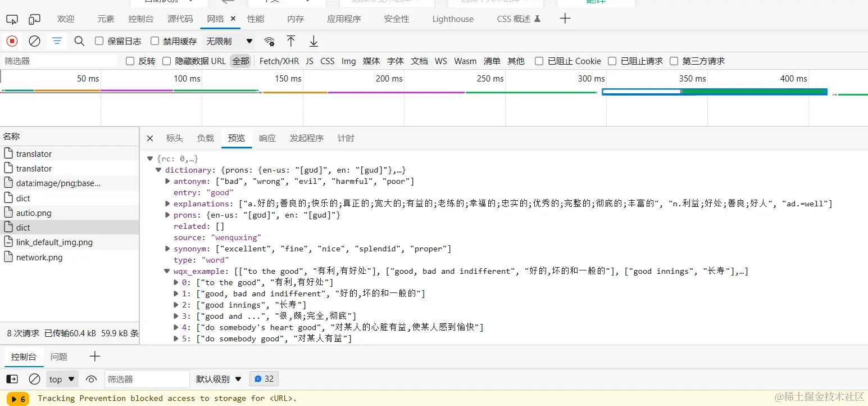This screenshot has width=868, height=406.
Task: Switch to the 元素 tab
Action: (106, 19)
